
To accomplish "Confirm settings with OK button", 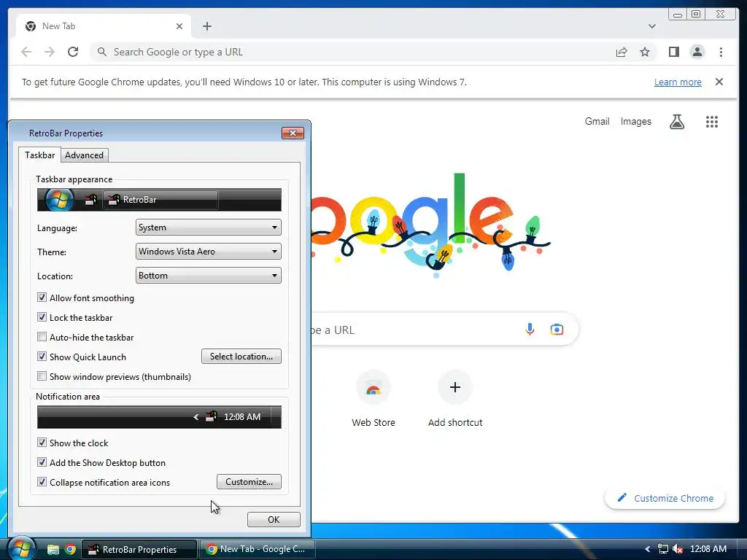I will tap(274, 519).
